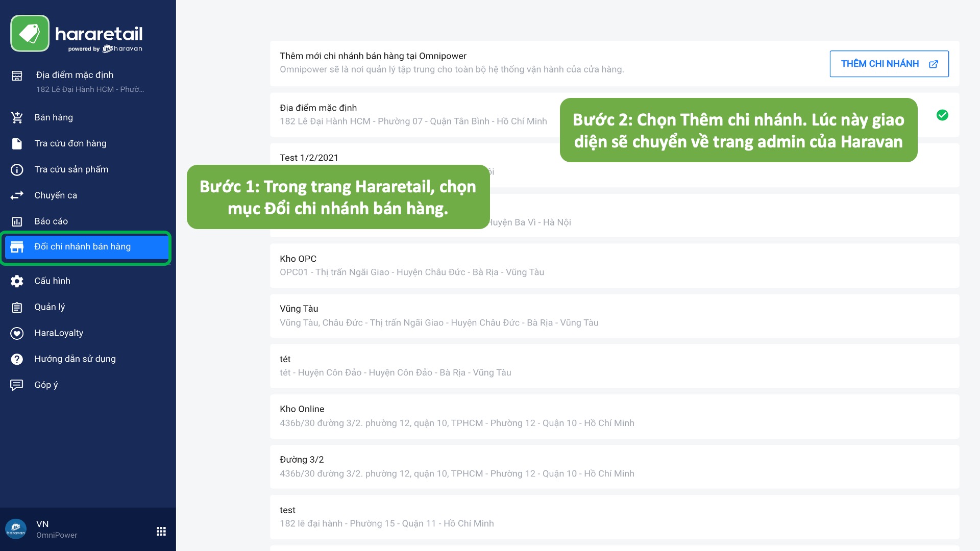This screenshot has width=980, height=551.
Task: Choose the Kho Online branch row
Action: coord(615,416)
